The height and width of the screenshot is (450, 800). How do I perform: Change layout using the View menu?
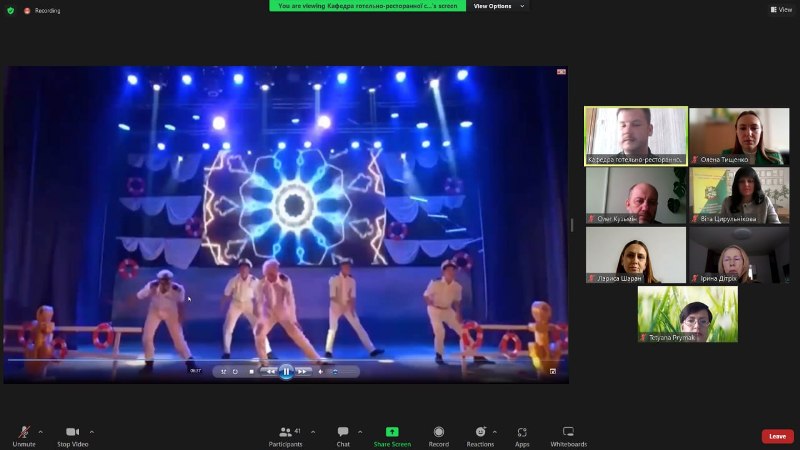click(x=781, y=10)
